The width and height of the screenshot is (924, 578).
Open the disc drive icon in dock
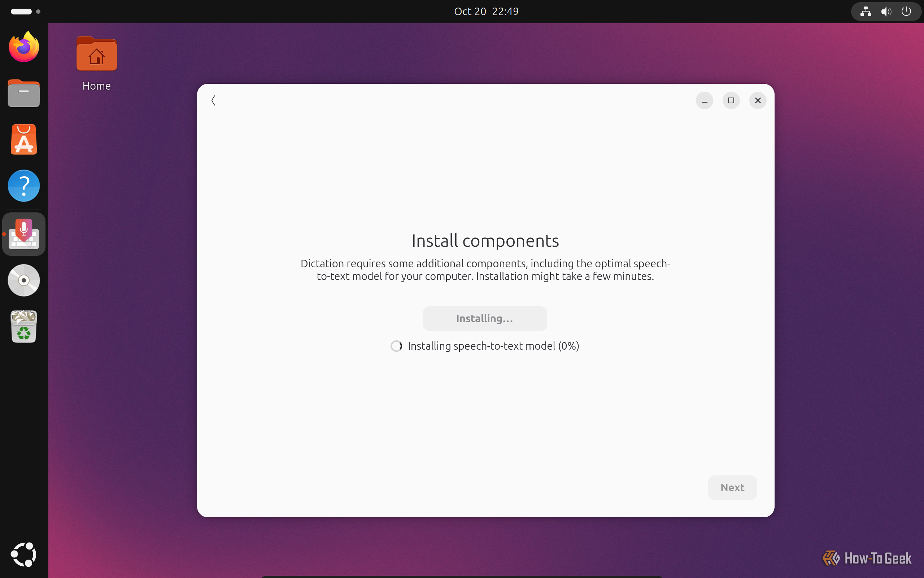(24, 280)
